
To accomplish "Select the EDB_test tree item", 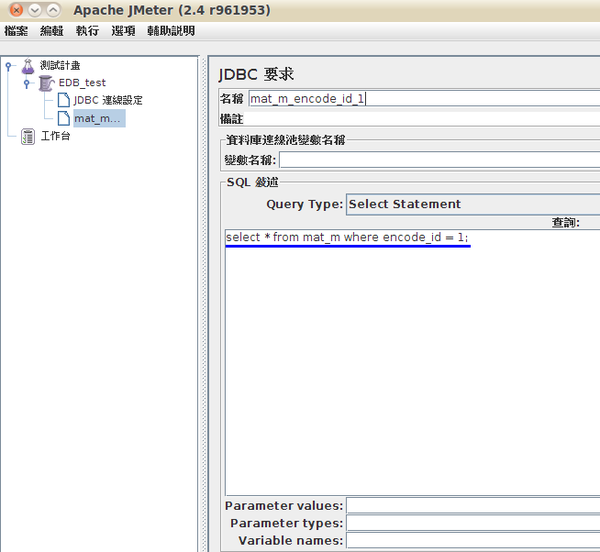I will (x=82, y=83).
